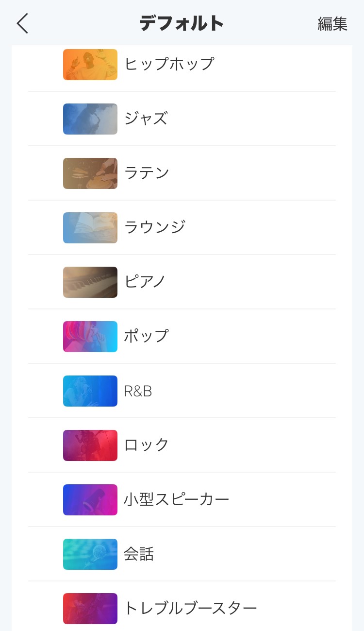Choose the ジャズ preset label
This screenshot has height=631, width=364.
(146, 119)
